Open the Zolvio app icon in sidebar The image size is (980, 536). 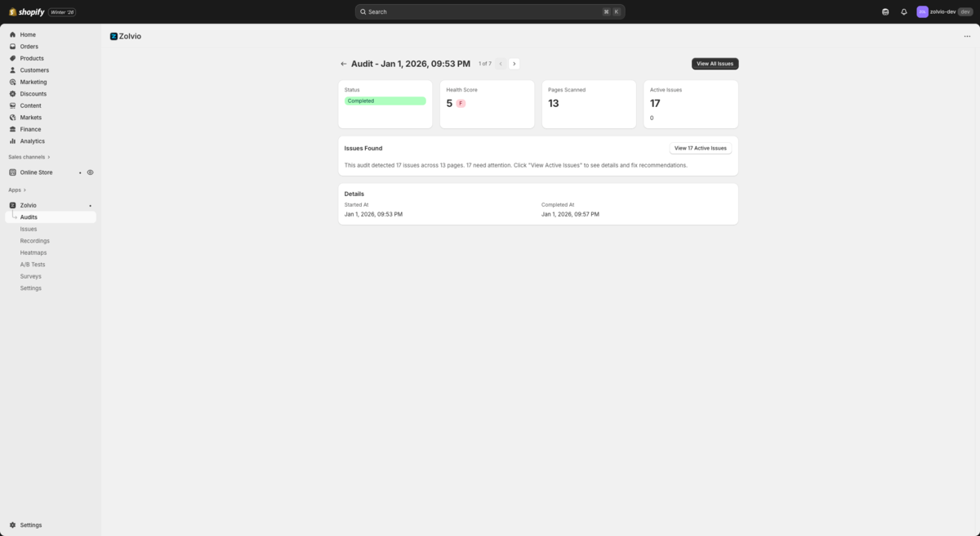pos(14,205)
